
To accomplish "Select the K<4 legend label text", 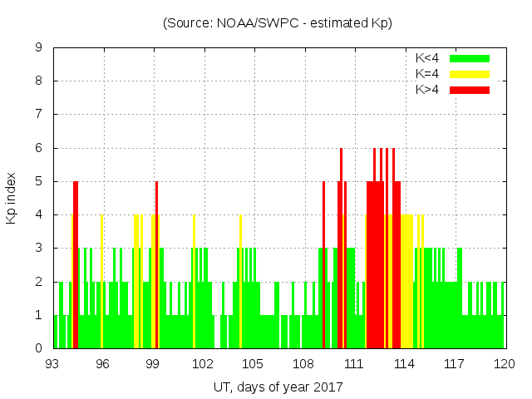I will point(427,58).
